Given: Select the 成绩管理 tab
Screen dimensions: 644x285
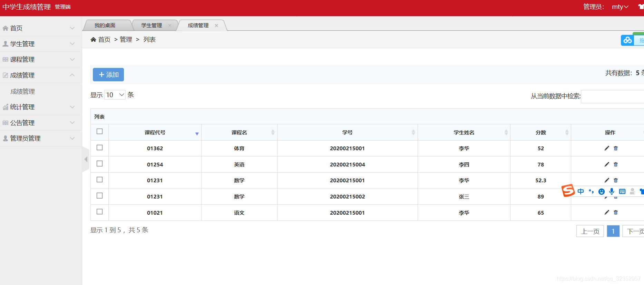Looking at the screenshot, I should (x=198, y=26).
